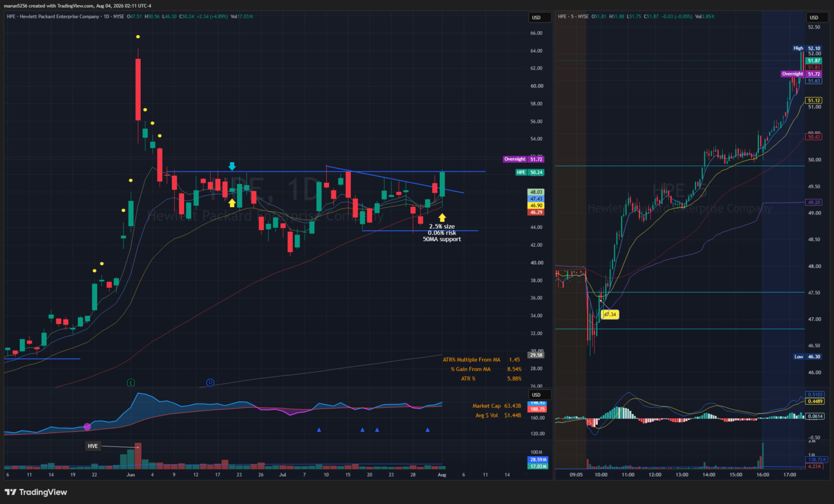834x504 pixels.
Task: Select the Low 46.30 label on the 5-minute chart
Action: [x=807, y=357]
